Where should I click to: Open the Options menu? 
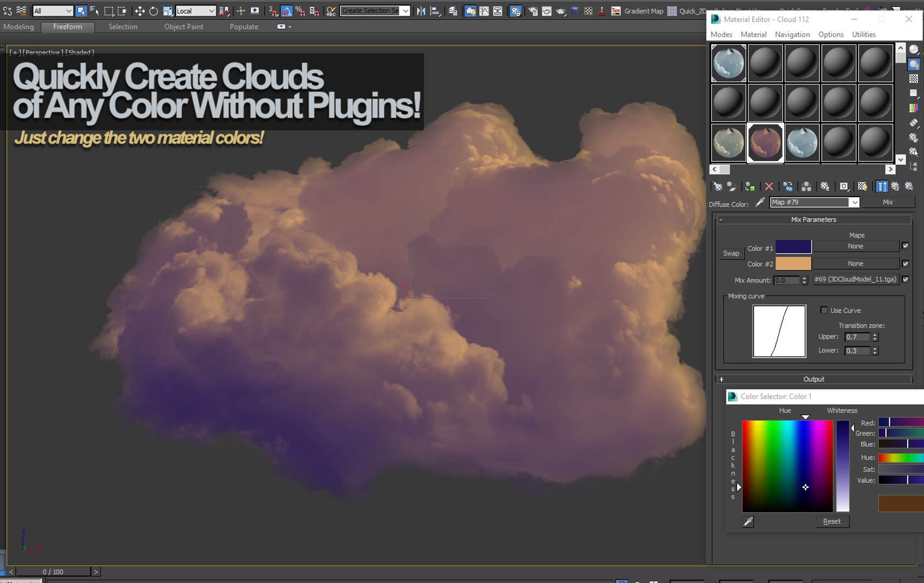(x=831, y=35)
